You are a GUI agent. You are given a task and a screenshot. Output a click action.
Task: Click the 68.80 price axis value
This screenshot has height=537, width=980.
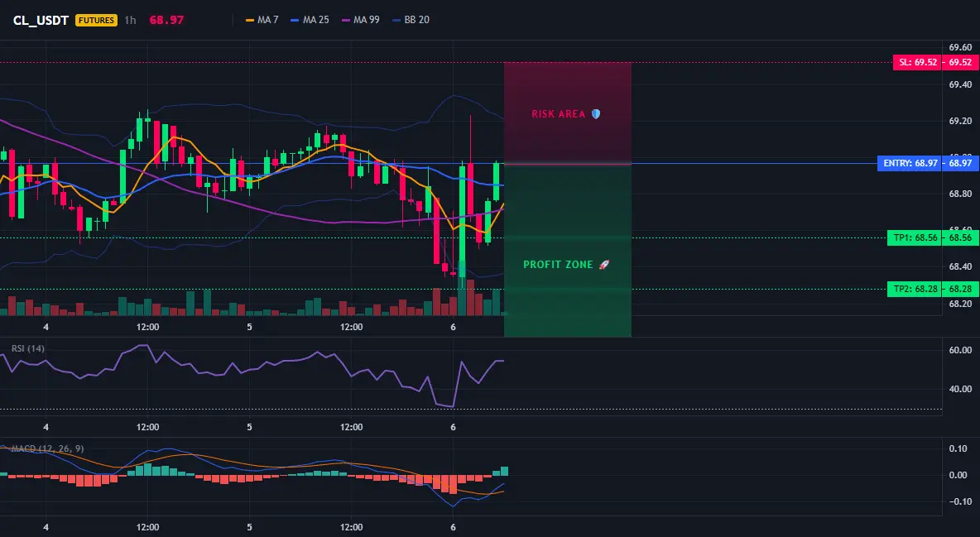[960, 194]
